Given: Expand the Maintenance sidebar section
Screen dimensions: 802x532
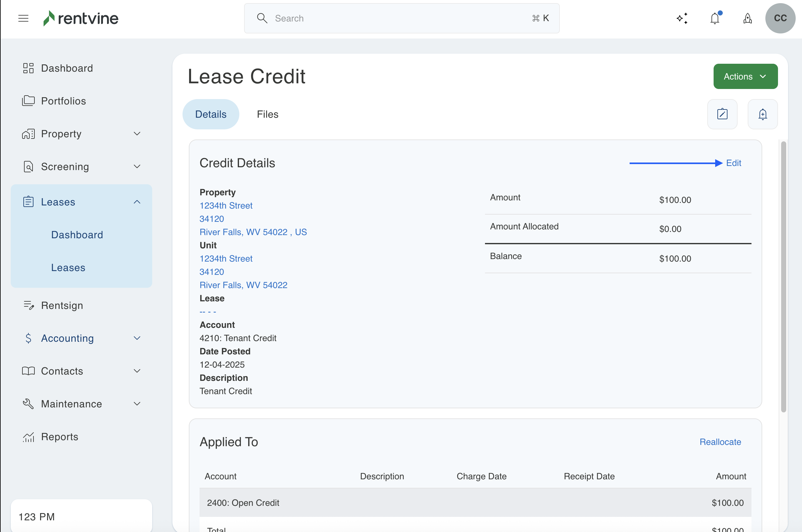Looking at the screenshot, I should pos(137,404).
